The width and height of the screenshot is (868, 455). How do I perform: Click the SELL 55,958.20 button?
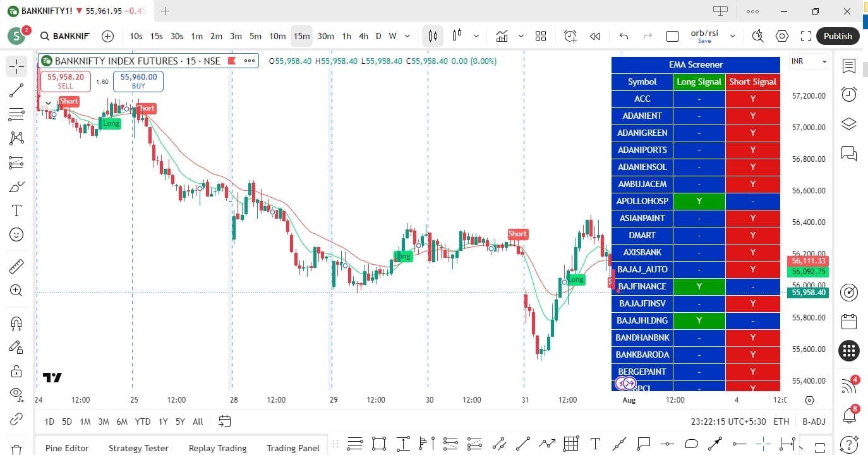[x=66, y=81]
